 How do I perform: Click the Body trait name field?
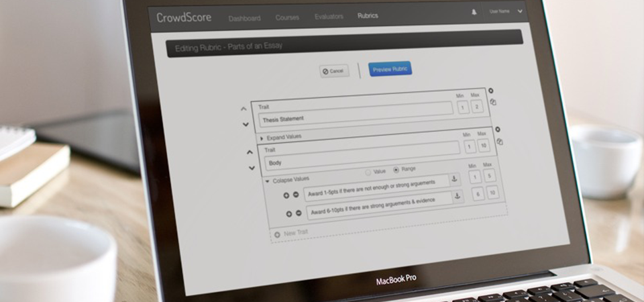[362, 155]
